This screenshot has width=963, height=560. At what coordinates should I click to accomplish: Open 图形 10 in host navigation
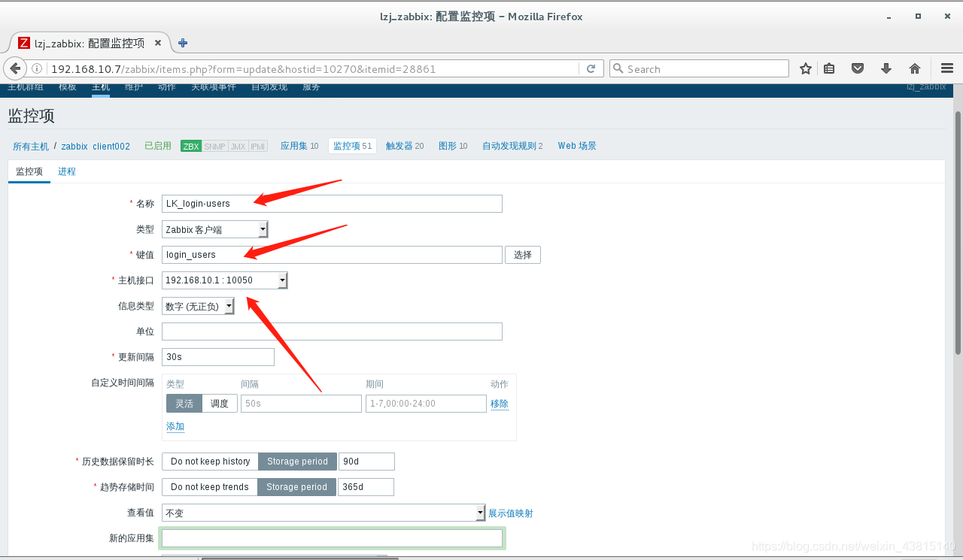[453, 146]
